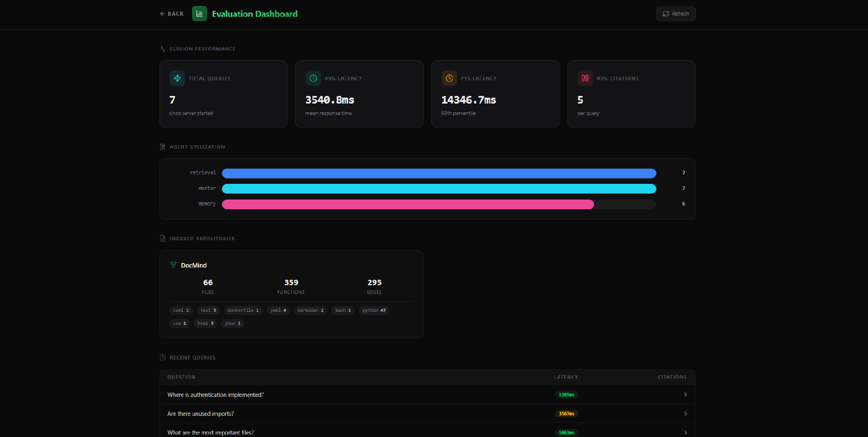Screen dimensions: 868x437
Task: Click the toml language tag
Action: (x=181, y=311)
